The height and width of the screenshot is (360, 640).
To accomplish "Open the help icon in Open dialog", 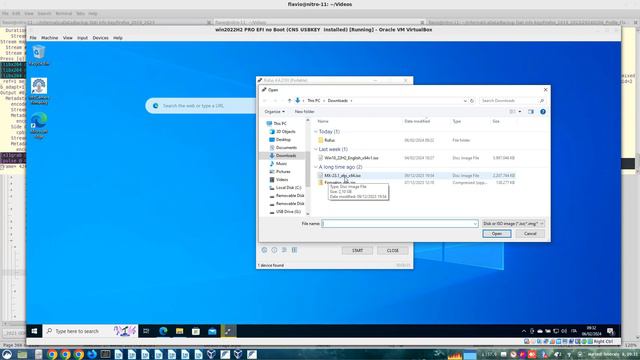I will pos(543,111).
